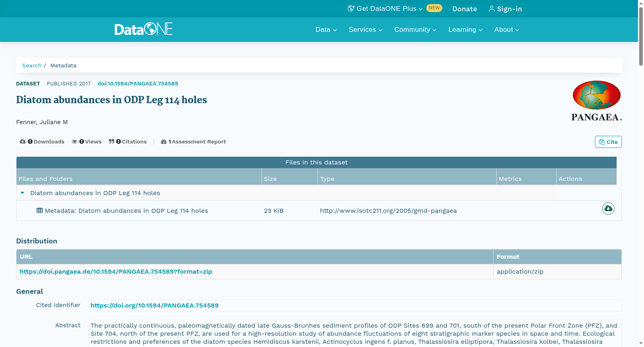Open the 1 Assessment Report link
The width and height of the screenshot is (644, 347).
point(193,141)
